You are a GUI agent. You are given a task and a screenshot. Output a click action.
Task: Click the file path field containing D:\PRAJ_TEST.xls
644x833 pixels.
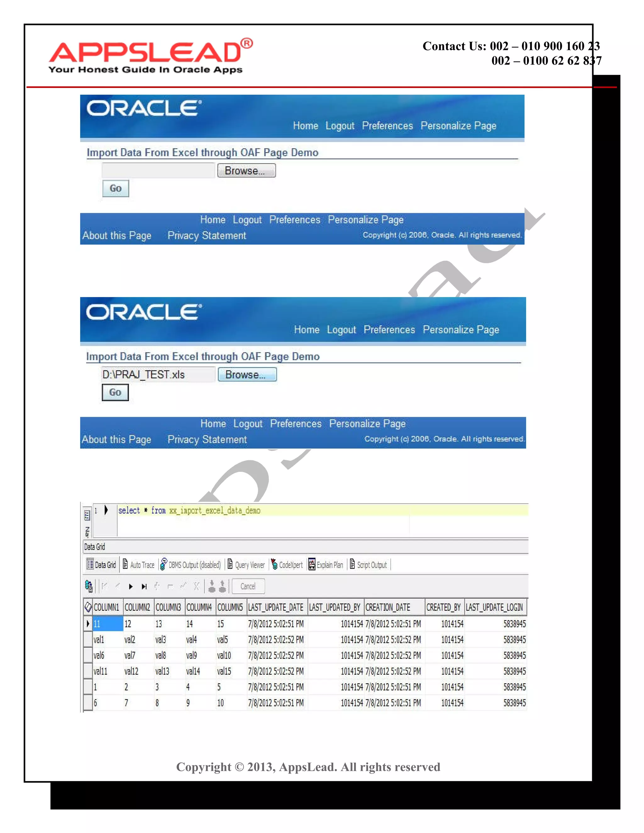[158, 375]
